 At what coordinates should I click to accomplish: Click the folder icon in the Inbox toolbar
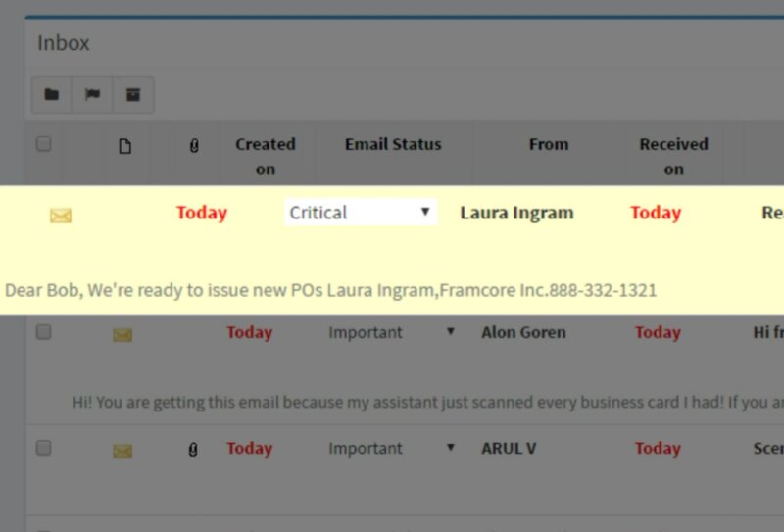tap(51, 95)
